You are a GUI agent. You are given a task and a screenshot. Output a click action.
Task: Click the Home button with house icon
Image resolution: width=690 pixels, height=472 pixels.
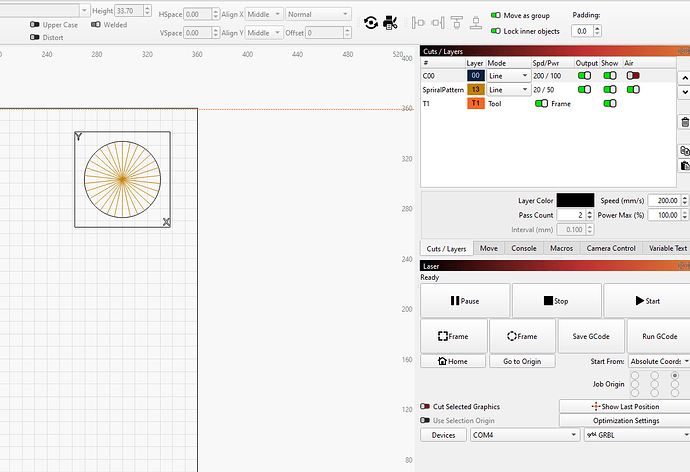click(453, 361)
